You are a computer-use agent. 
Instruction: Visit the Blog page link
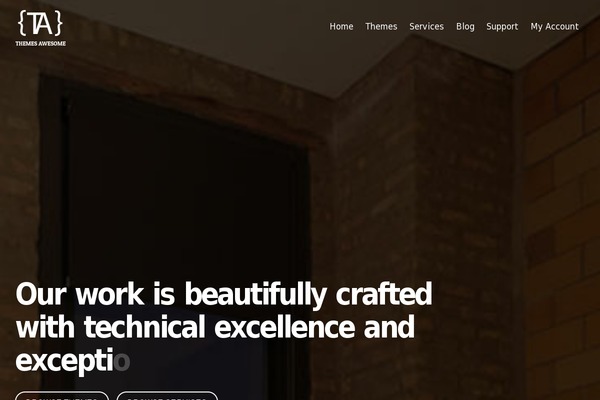pyautogui.click(x=465, y=26)
